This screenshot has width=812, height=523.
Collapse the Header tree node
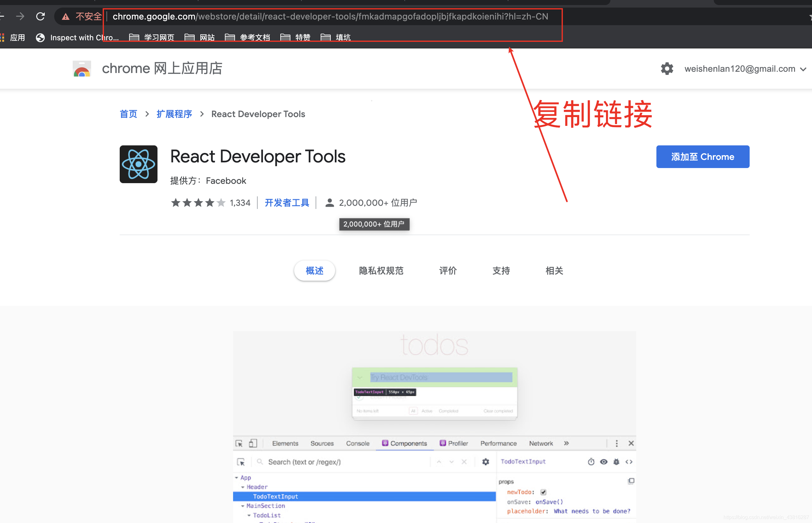(x=243, y=487)
